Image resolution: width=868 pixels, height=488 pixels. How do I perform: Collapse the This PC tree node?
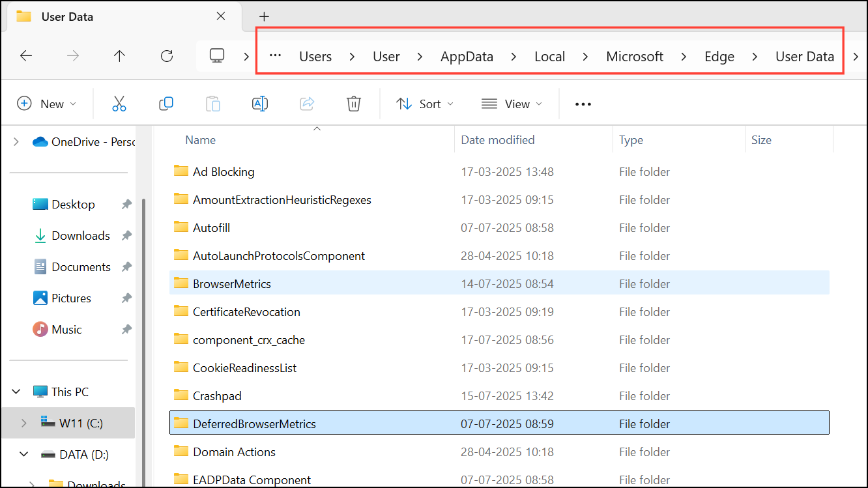click(x=16, y=392)
